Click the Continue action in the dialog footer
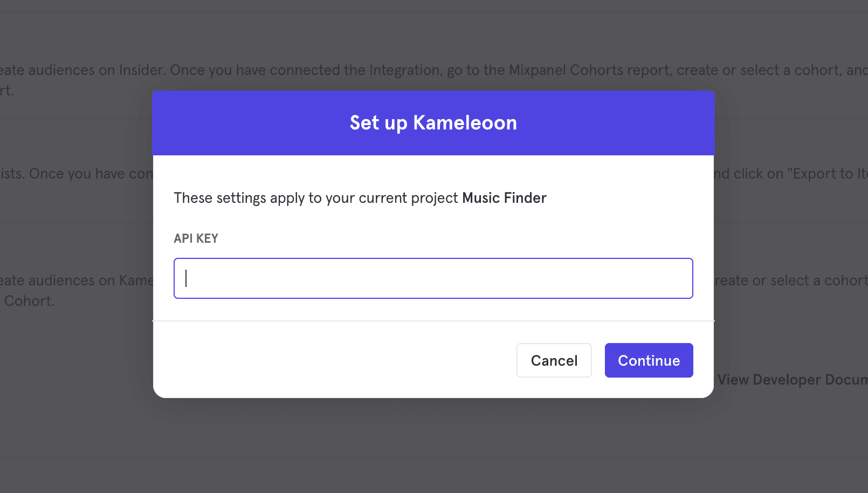Image resolution: width=868 pixels, height=493 pixels. [x=649, y=360]
